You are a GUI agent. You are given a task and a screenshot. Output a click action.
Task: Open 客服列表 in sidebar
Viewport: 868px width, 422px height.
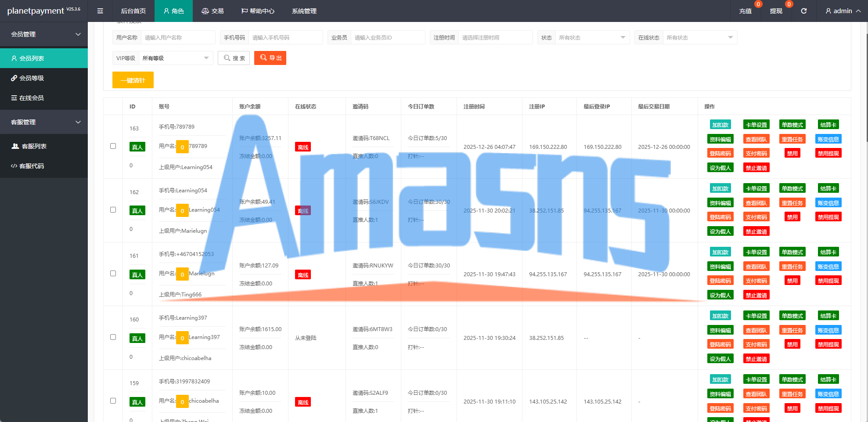(44, 146)
